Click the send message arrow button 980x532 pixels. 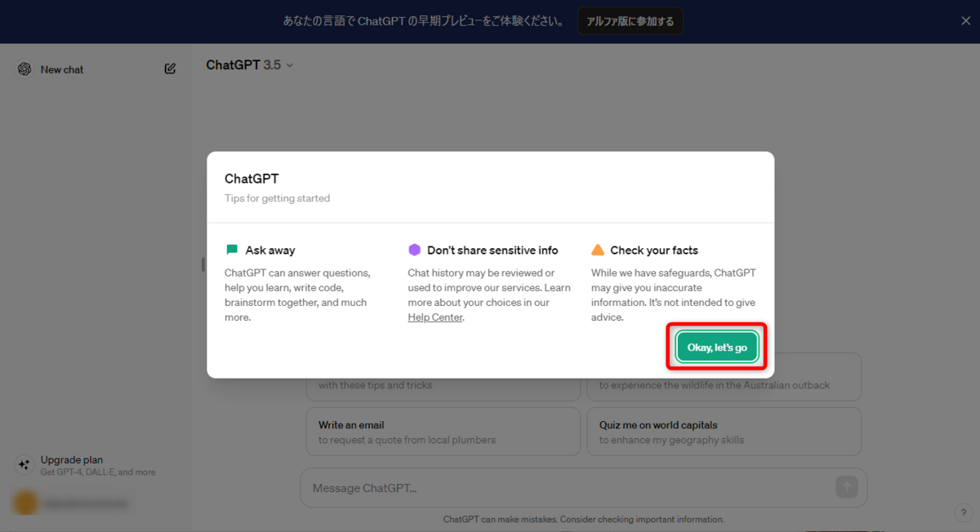pos(846,488)
